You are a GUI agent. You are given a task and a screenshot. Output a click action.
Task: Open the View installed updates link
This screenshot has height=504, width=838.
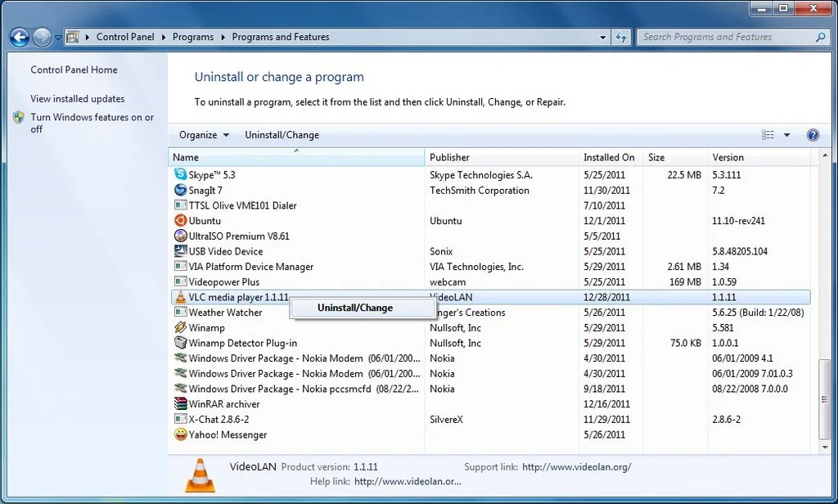click(x=77, y=98)
